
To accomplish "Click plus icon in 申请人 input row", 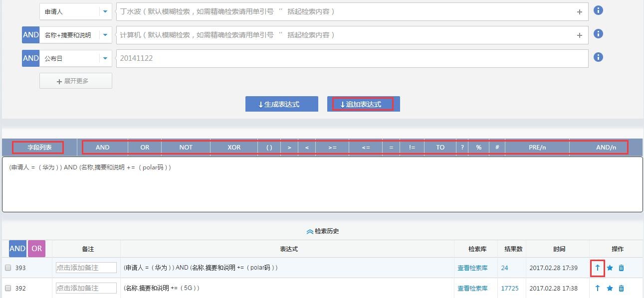I will (579, 12).
